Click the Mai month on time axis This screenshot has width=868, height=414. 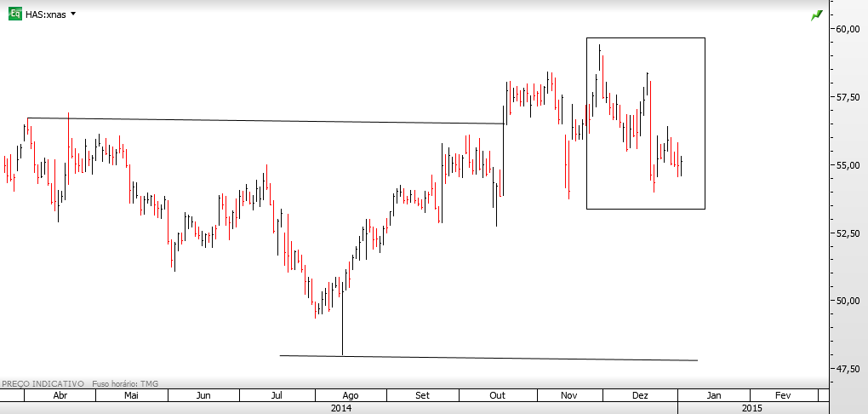coord(131,395)
